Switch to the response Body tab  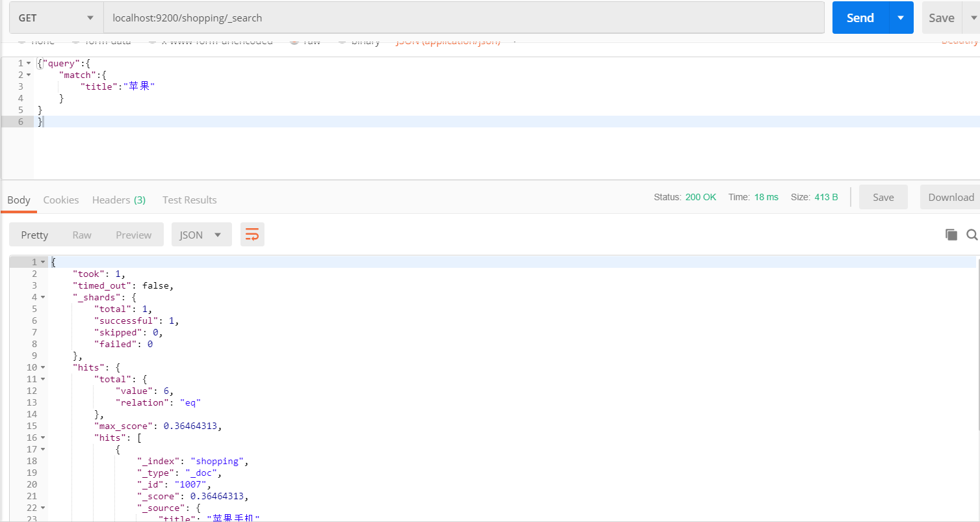(19, 200)
